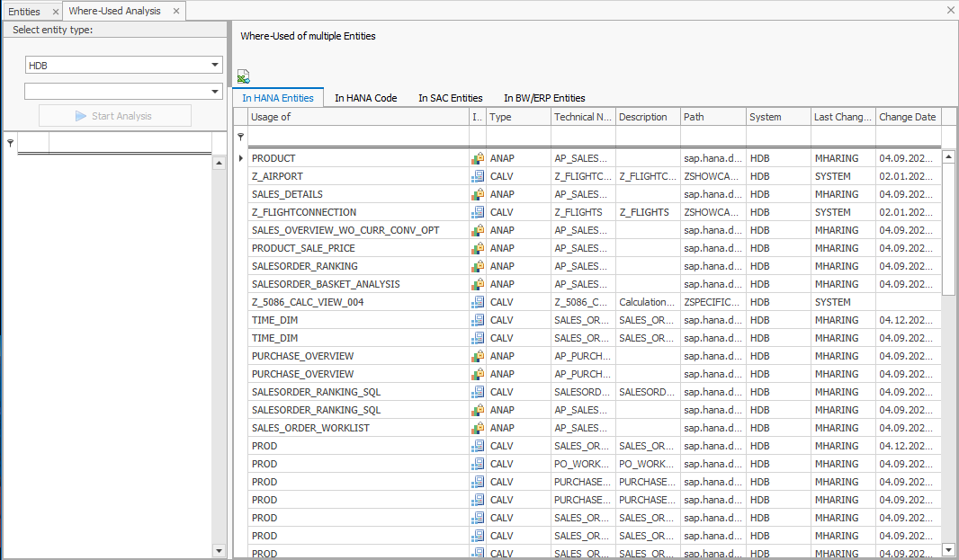
Task: Click the funnel icon in the left panel
Action: 9,142
